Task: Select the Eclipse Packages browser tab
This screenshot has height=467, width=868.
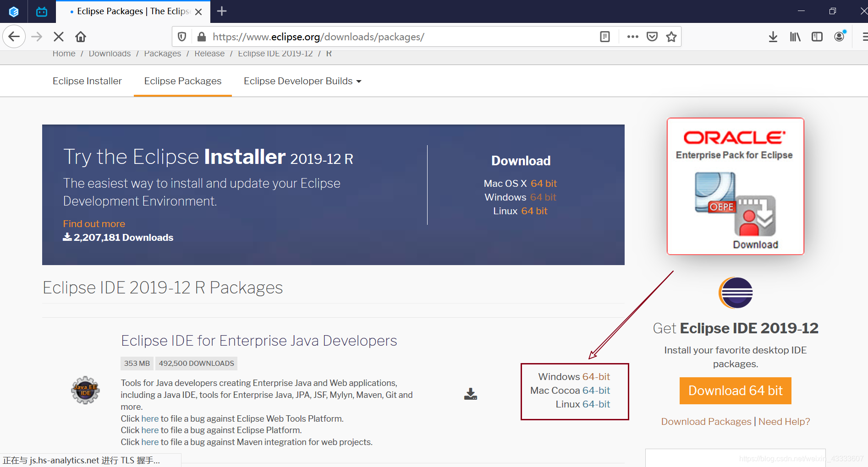Action: pos(133,11)
